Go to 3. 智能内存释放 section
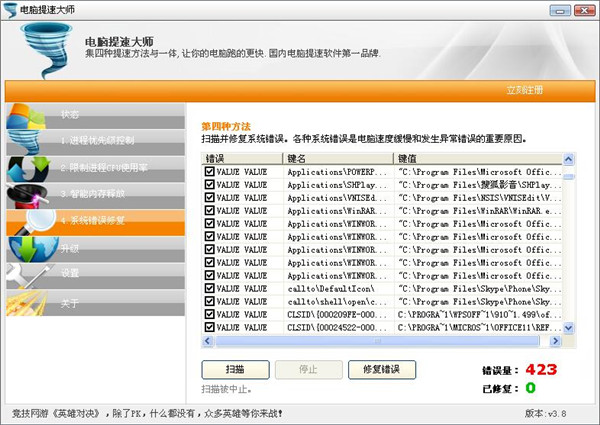The width and height of the screenshot is (600, 425). [x=95, y=196]
